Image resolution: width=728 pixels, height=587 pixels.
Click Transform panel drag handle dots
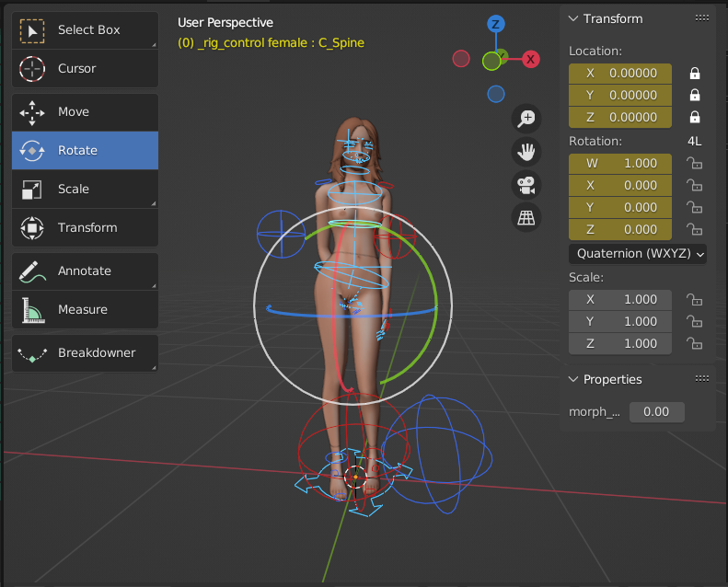[702, 18]
